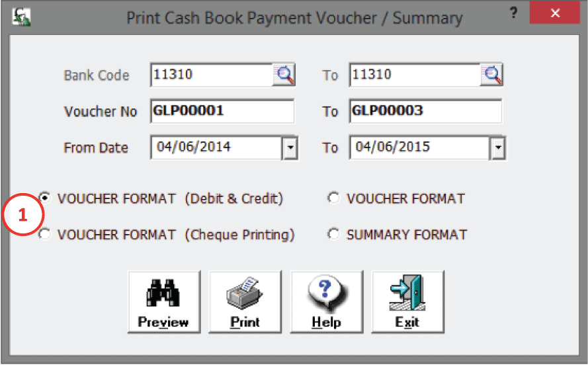Choose SUMMARY FORMAT radio option
Viewport: 588px width, 365px height.
(x=333, y=234)
